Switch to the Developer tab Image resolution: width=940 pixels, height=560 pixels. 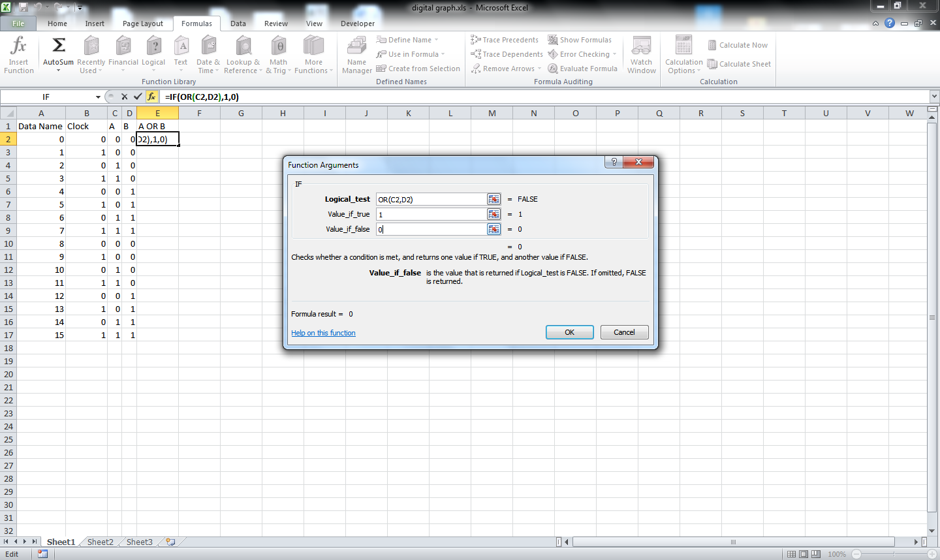click(357, 23)
